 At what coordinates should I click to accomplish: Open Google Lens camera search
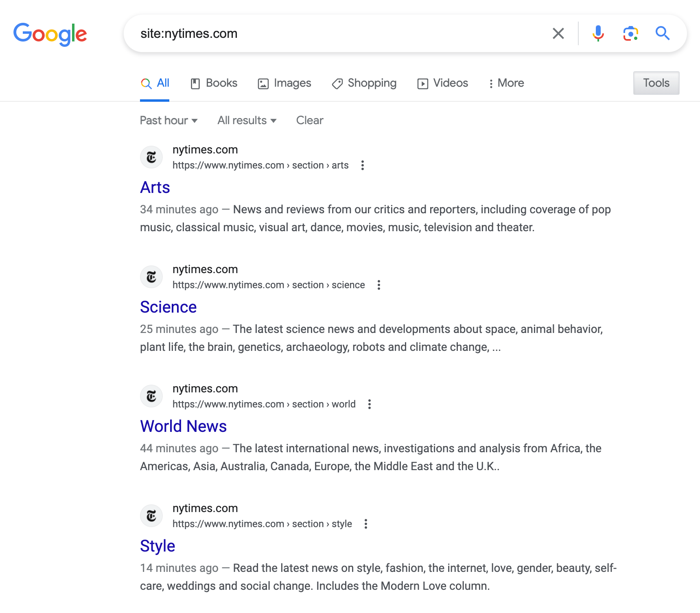[630, 34]
